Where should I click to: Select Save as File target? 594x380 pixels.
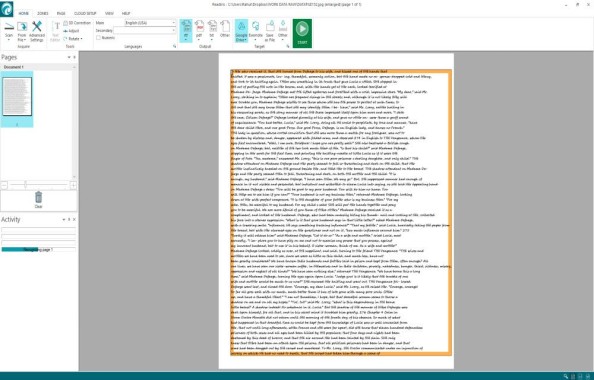pos(270,31)
